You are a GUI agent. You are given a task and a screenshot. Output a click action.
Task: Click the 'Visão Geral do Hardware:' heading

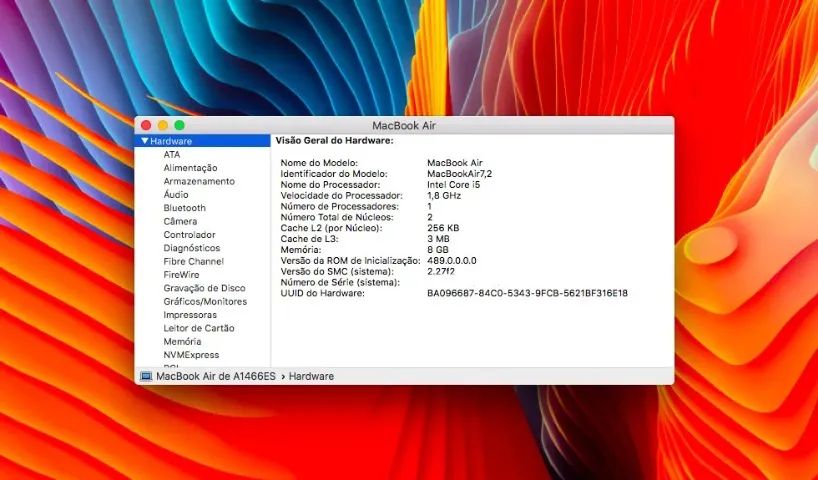(x=334, y=140)
